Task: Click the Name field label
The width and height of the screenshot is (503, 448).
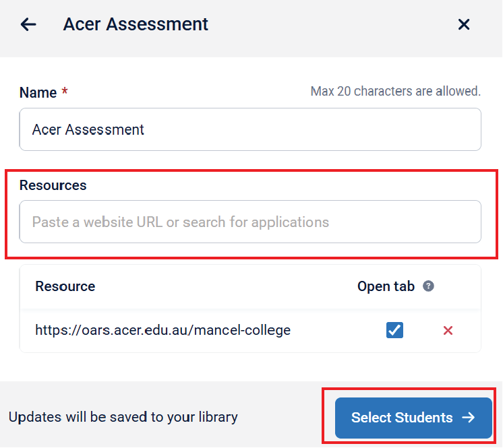Action: (x=38, y=93)
